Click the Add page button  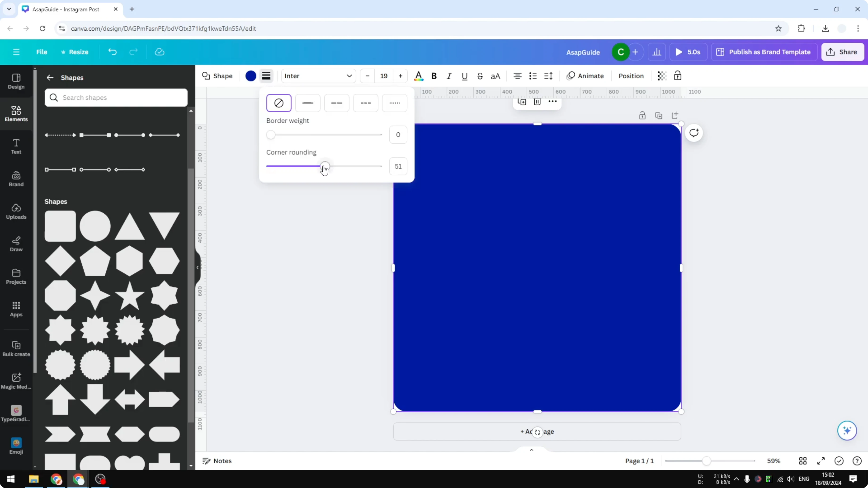pyautogui.click(x=537, y=431)
